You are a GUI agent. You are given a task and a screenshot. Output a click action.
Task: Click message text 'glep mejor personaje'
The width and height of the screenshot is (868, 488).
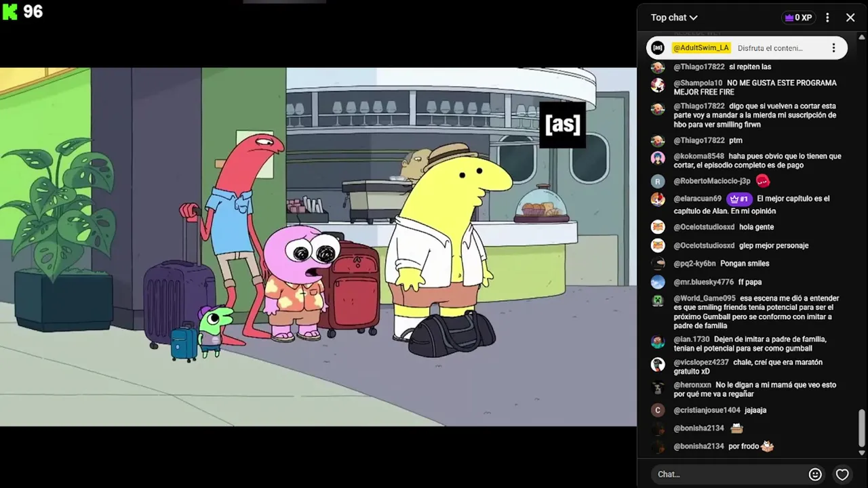774,245
